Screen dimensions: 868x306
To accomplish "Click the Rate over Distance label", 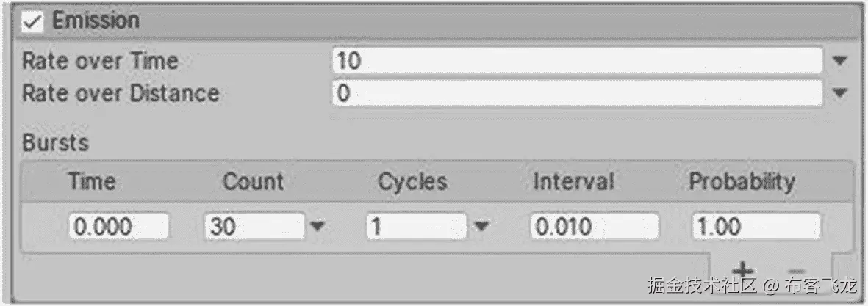I will click(121, 93).
